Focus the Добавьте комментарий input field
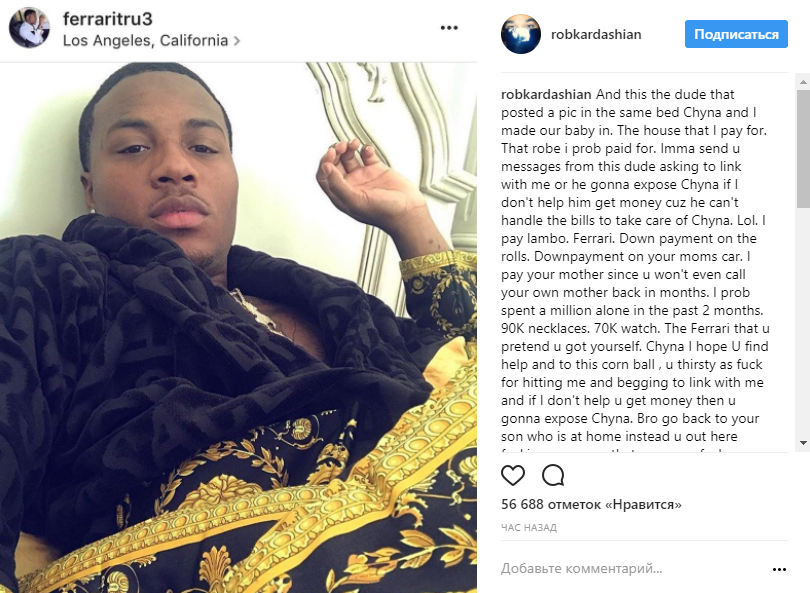Image resolution: width=810 pixels, height=593 pixels. (633, 569)
